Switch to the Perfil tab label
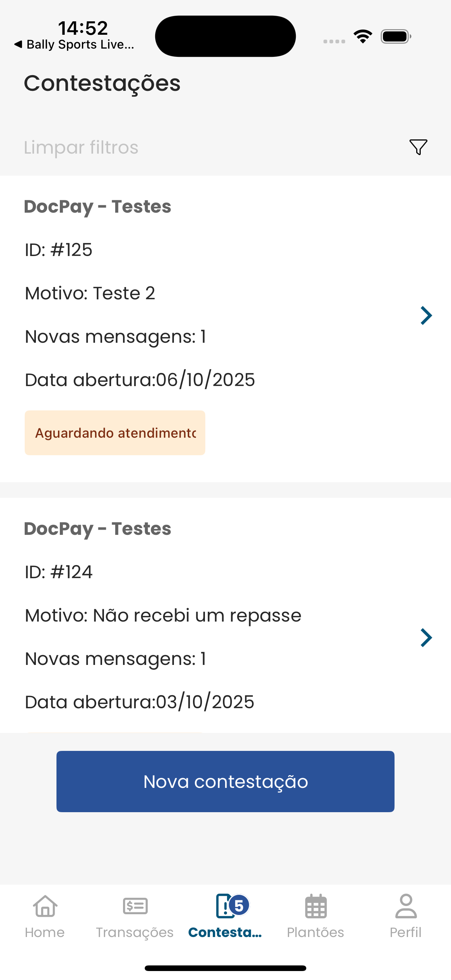Image resolution: width=451 pixels, height=980 pixels. click(406, 933)
